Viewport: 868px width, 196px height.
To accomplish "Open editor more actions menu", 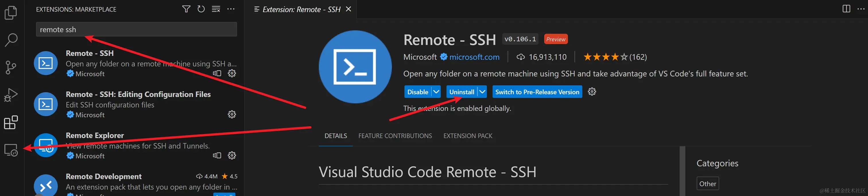I will click(x=861, y=9).
